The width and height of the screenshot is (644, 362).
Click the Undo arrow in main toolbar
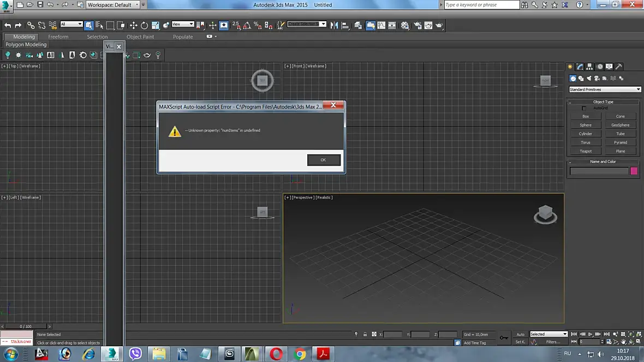point(8,26)
